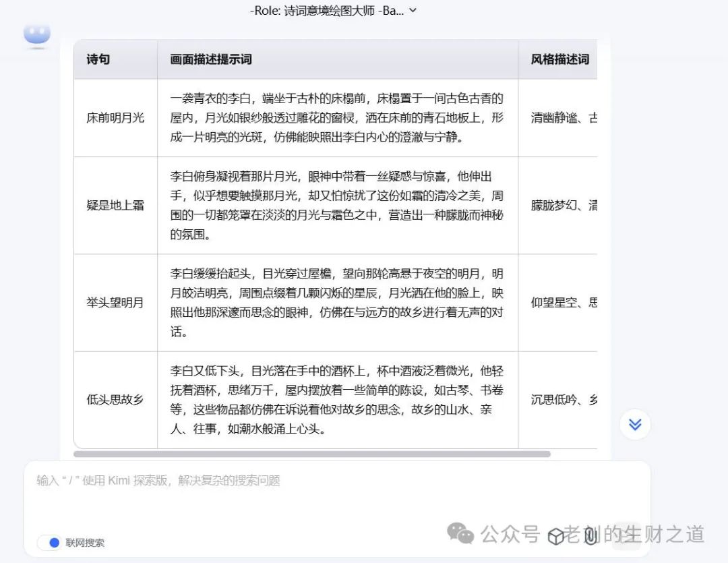This screenshot has width=728, height=563.
Task: Click the scroll-to-bottom double chevron button
Action: click(x=635, y=424)
